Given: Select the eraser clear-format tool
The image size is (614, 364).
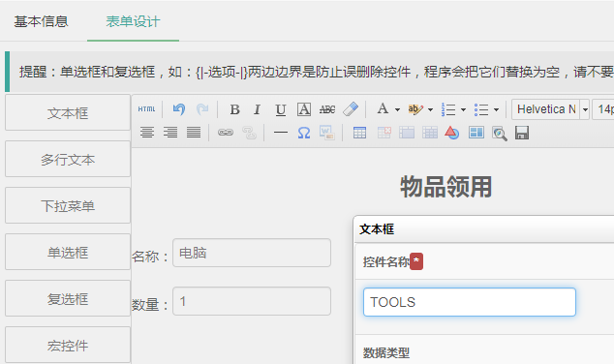Looking at the screenshot, I should point(351,109).
